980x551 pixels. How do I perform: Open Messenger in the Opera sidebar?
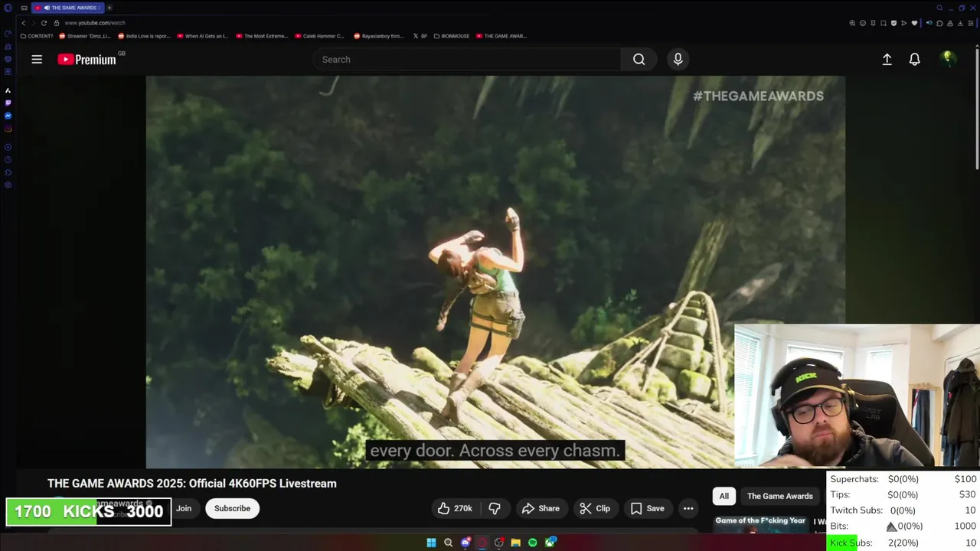tap(8, 116)
